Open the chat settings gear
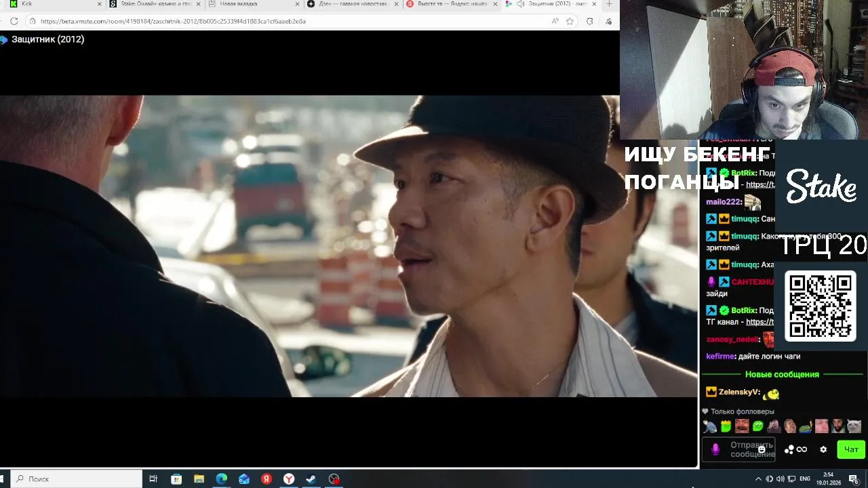 pos(823,449)
